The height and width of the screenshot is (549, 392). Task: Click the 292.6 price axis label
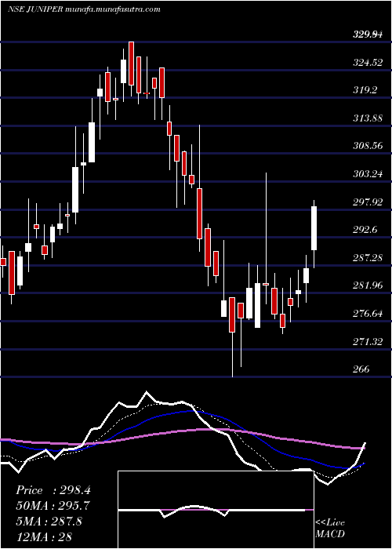tap(365, 230)
